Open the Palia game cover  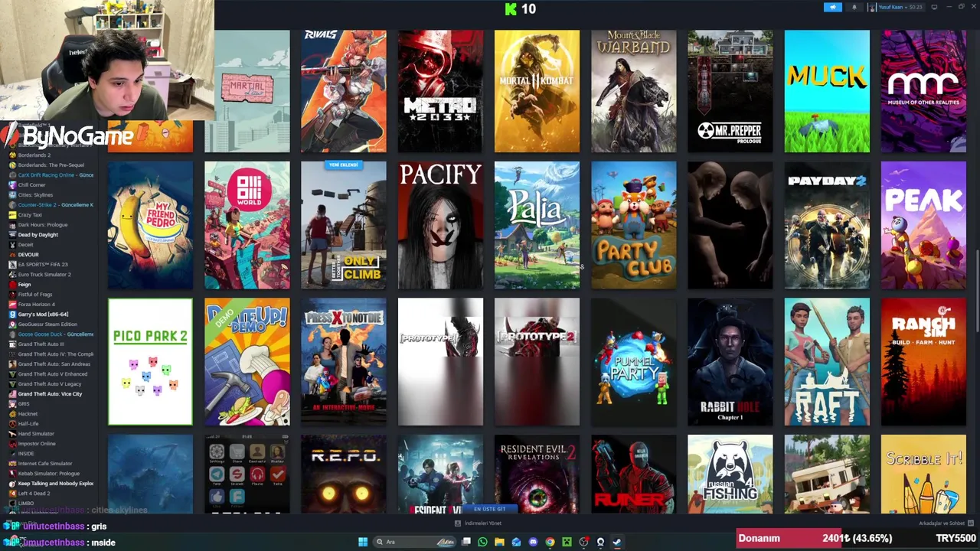tap(537, 225)
